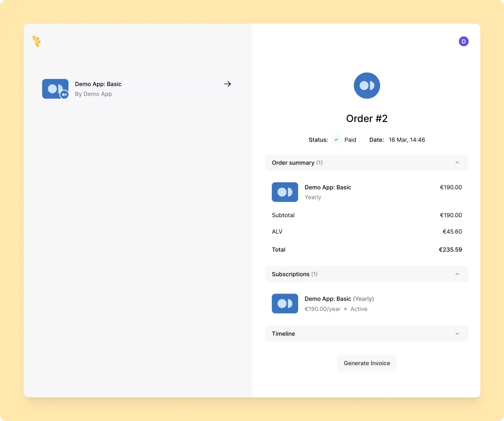Screen dimensions: 504x421
Task: Click the Subscriptions section header label
Action: pos(291,274)
